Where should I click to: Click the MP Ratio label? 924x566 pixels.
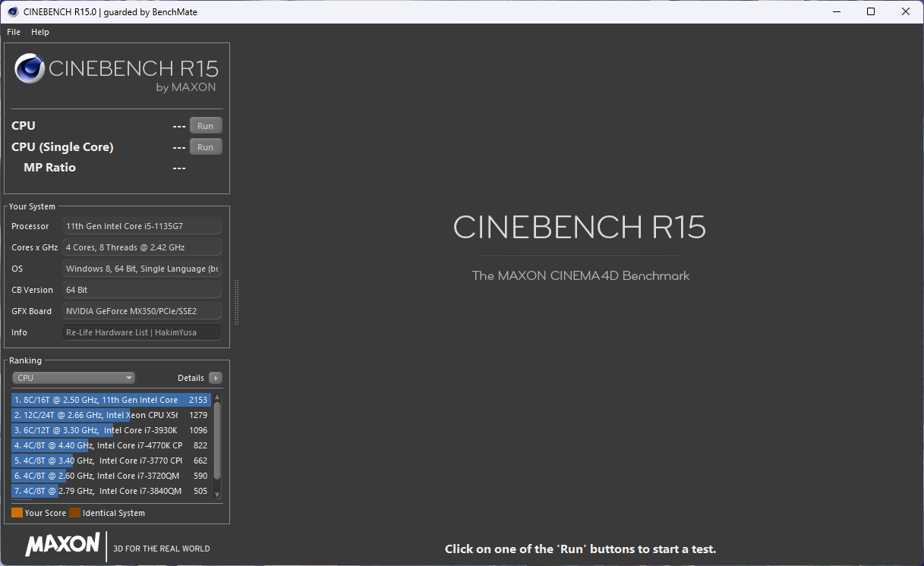click(49, 168)
